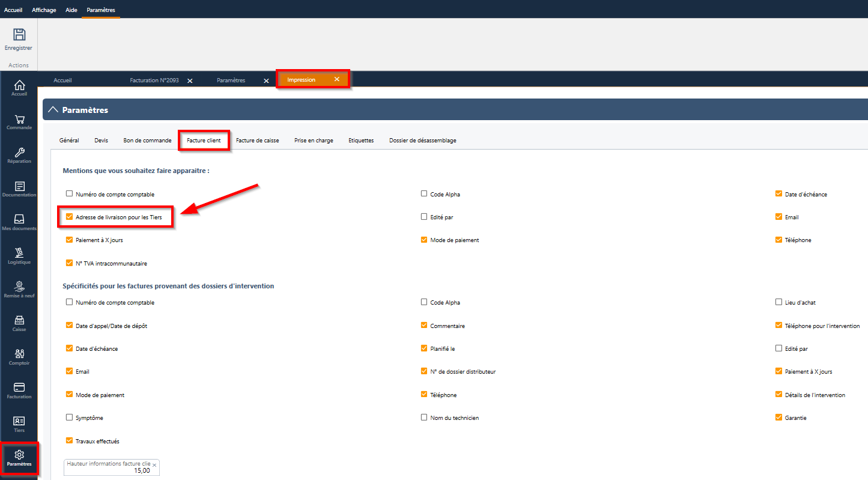The width and height of the screenshot is (868, 480).
Task: Select the Facture client tab
Action: pos(204,141)
